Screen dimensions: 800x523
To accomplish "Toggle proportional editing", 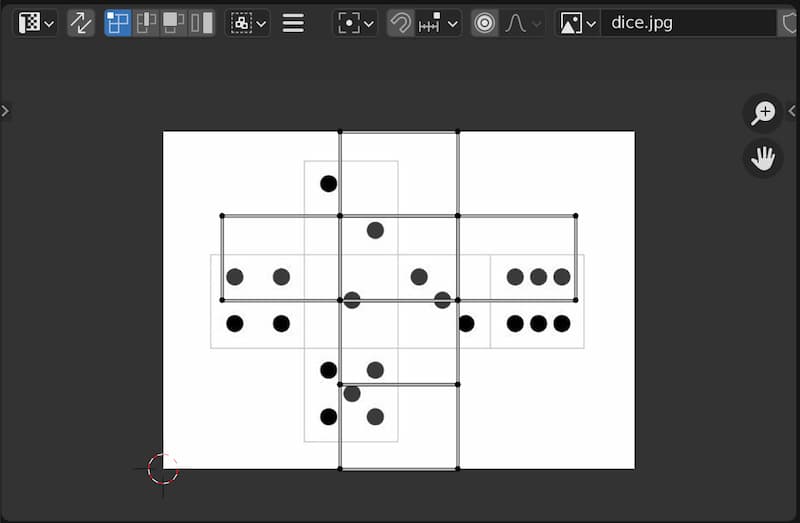I will (485, 23).
